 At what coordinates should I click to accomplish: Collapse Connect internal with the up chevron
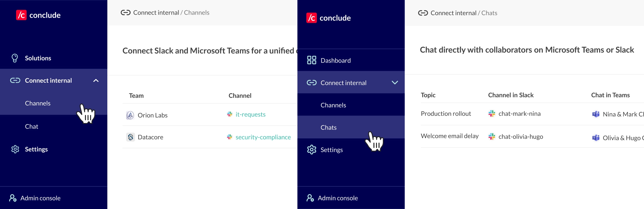[x=96, y=80]
